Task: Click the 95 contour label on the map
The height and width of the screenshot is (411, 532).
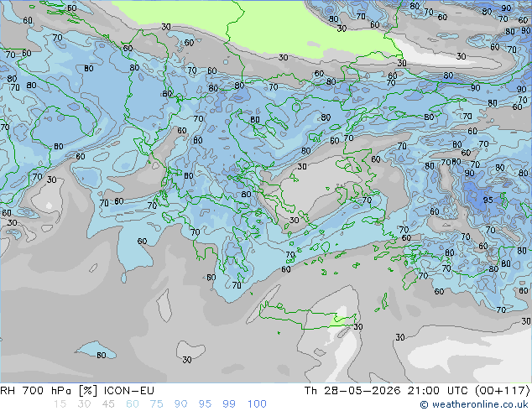Action: (488, 200)
